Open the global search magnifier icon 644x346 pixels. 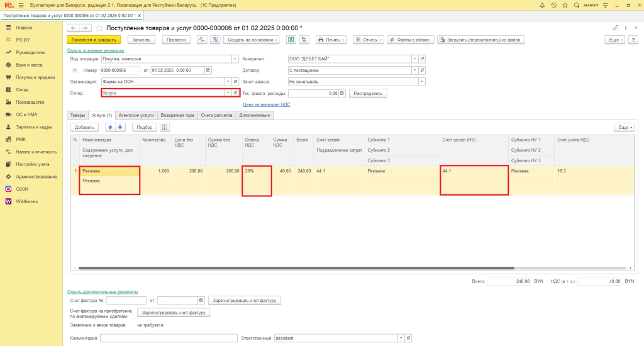[x=577, y=5]
